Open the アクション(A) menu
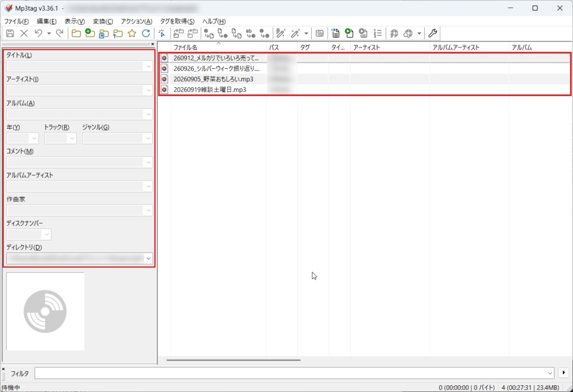 click(137, 21)
